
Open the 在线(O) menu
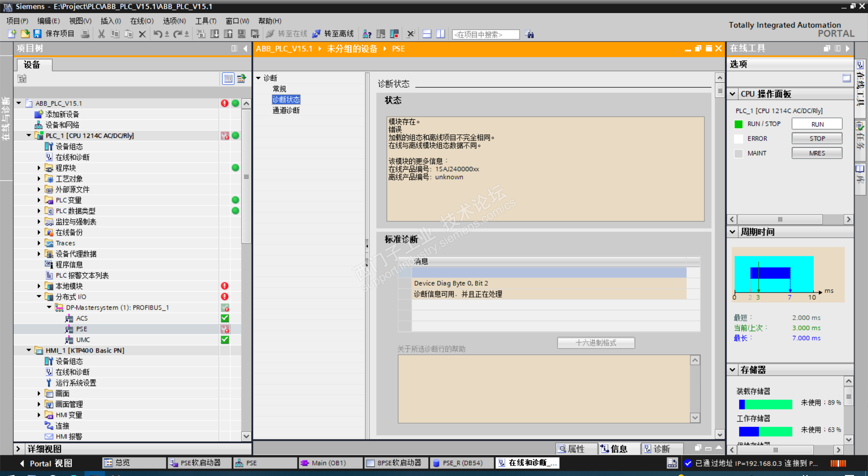pyautogui.click(x=142, y=21)
